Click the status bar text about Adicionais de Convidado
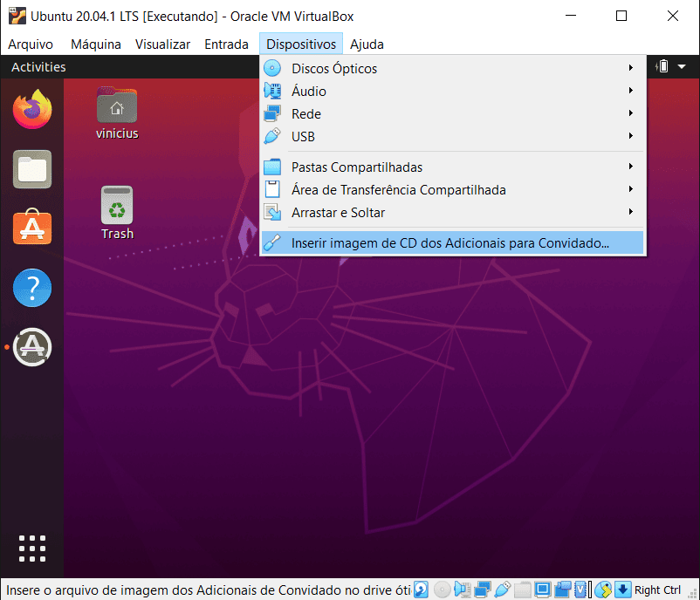The image size is (700, 600). tap(208, 590)
